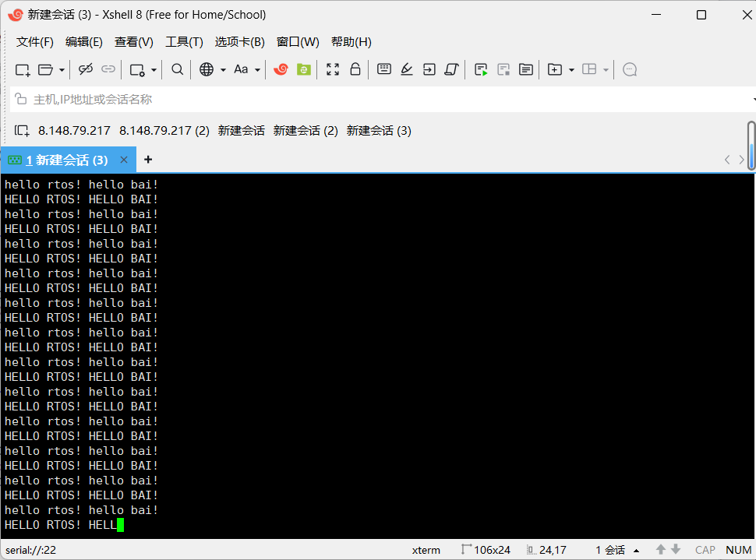Maximize the Xshell window
The height and width of the screenshot is (560, 756).
click(x=701, y=15)
